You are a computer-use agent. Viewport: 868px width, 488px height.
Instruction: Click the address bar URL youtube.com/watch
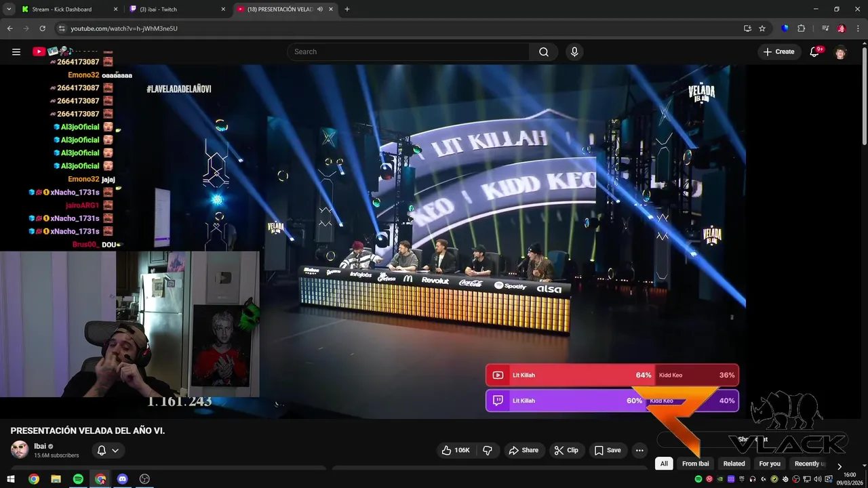click(x=124, y=28)
